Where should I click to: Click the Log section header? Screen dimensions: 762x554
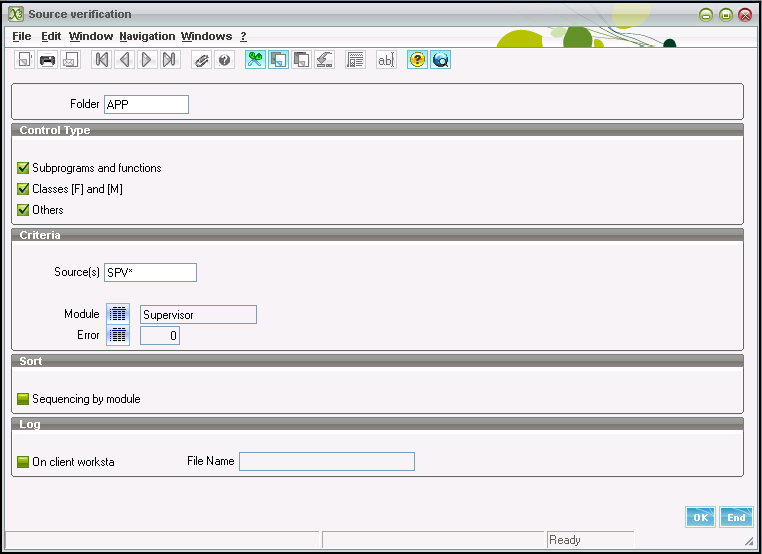point(377,424)
